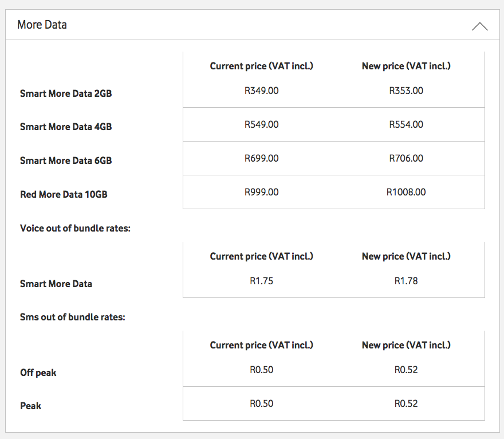The image size is (504, 439).
Task: Click New price header in SMS table
Action: [x=406, y=345]
